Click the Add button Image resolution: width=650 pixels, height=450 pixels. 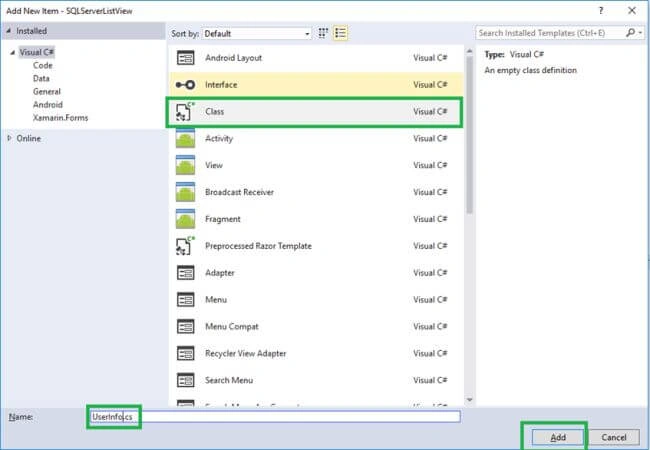[x=558, y=437]
